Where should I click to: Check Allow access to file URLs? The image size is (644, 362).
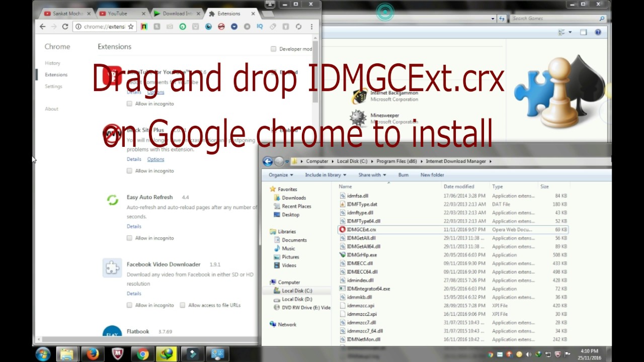pyautogui.click(x=183, y=305)
